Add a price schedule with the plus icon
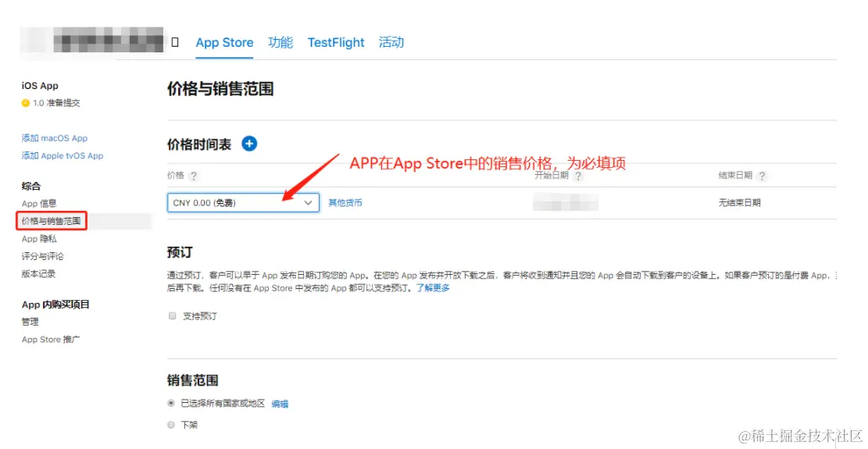The height and width of the screenshot is (449, 868). (x=250, y=144)
